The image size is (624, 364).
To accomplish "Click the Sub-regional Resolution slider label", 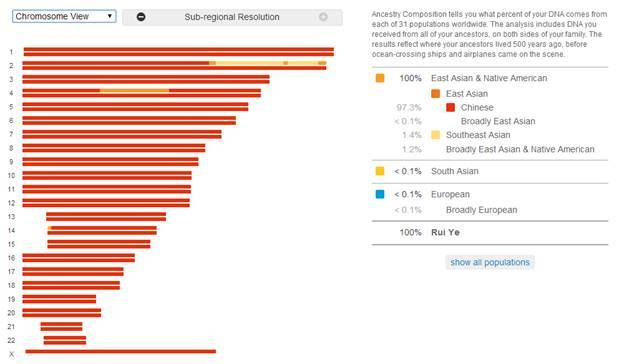I will pyautogui.click(x=232, y=17).
